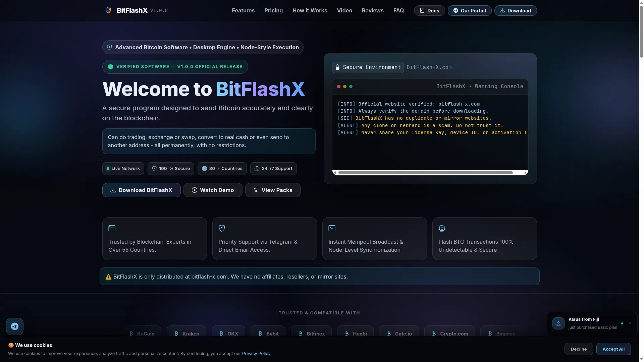Accept All cookies

coord(613,349)
